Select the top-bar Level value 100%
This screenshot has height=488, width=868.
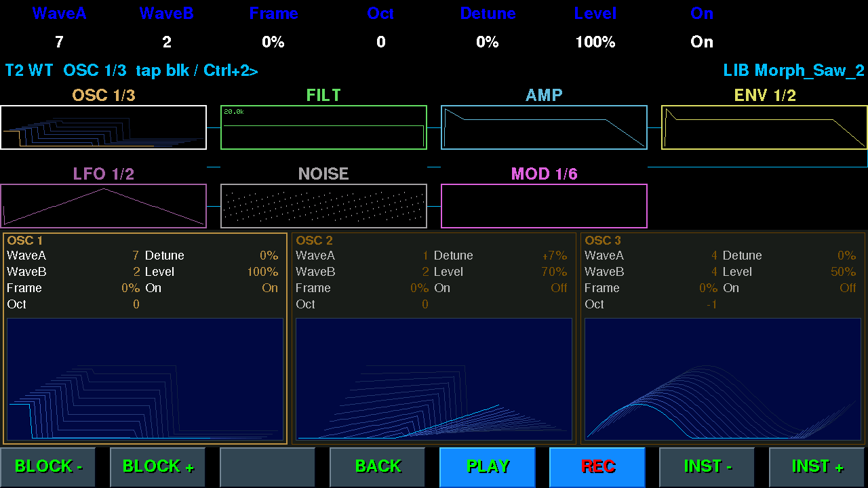pos(595,42)
